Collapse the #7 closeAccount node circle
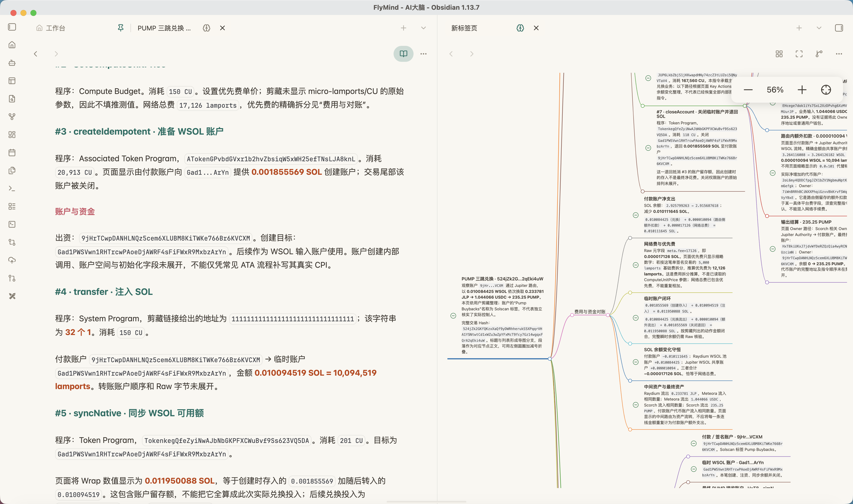The height and width of the screenshot is (504, 853). pyautogui.click(x=648, y=148)
